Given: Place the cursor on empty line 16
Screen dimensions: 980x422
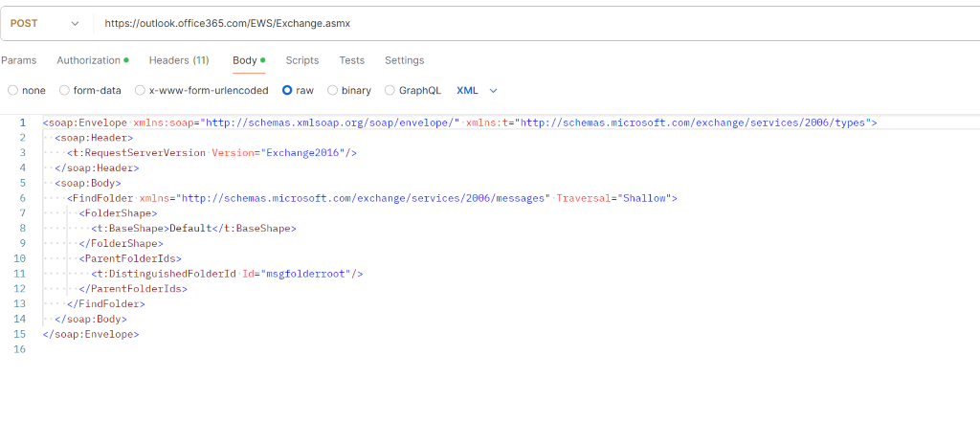Looking at the screenshot, I should coord(500,349).
